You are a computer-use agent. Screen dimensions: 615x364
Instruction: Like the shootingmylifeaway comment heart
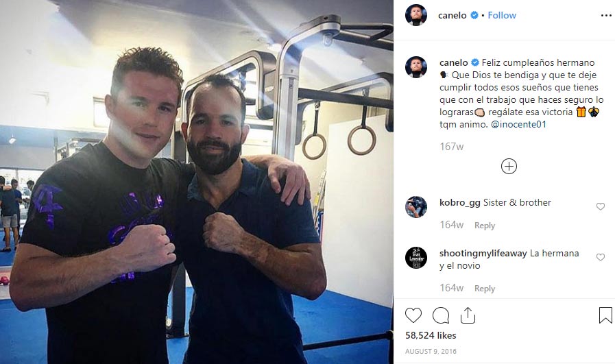click(601, 257)
